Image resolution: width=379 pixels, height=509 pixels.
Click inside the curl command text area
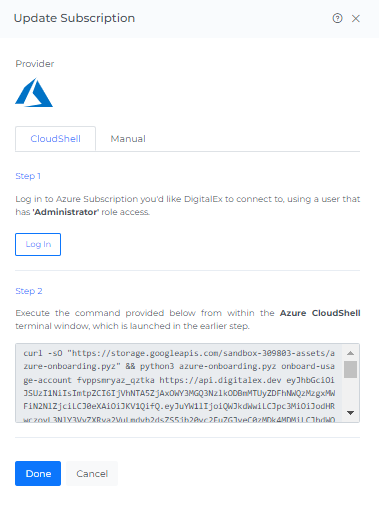point(179,383)
